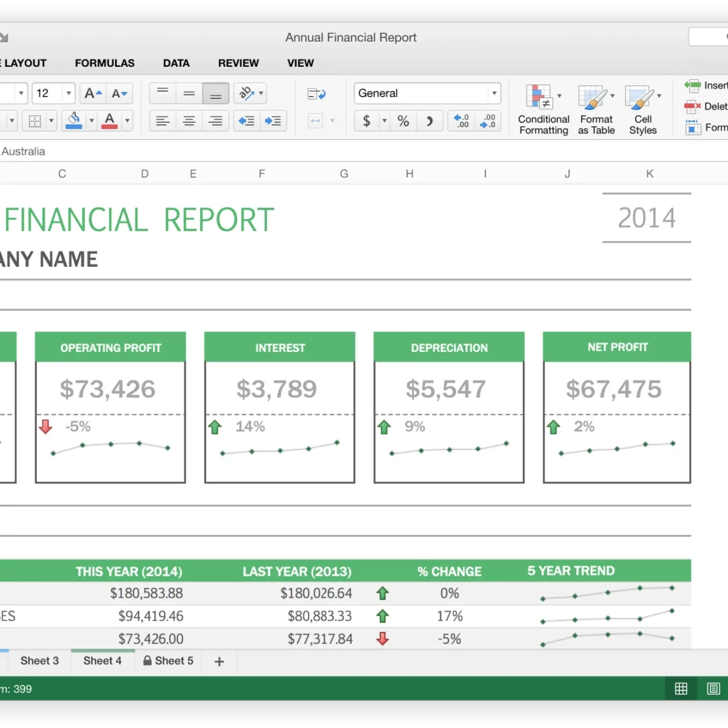
Task: Open the font color dropdown arrow
Action: 127,121
